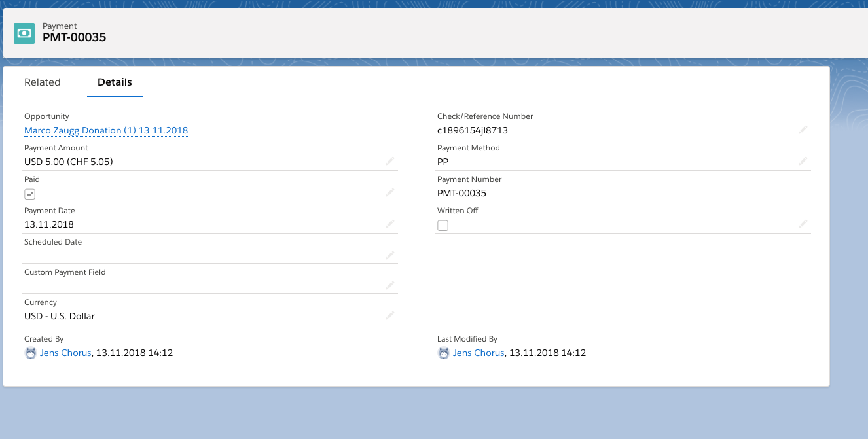This screenshot has height=439, width=868.
Task: Click the Jens Chorus link under Created By
Action: (65, 353)
